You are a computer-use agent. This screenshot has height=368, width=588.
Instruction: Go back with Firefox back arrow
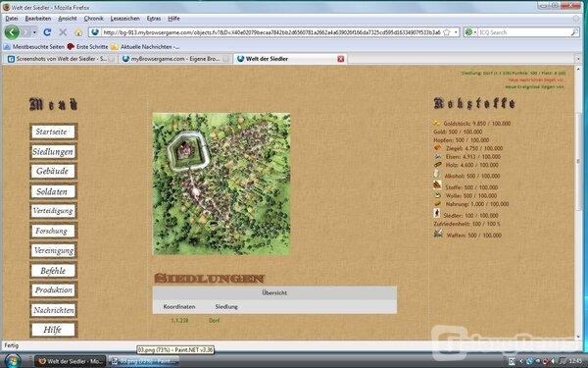[12, 32]
